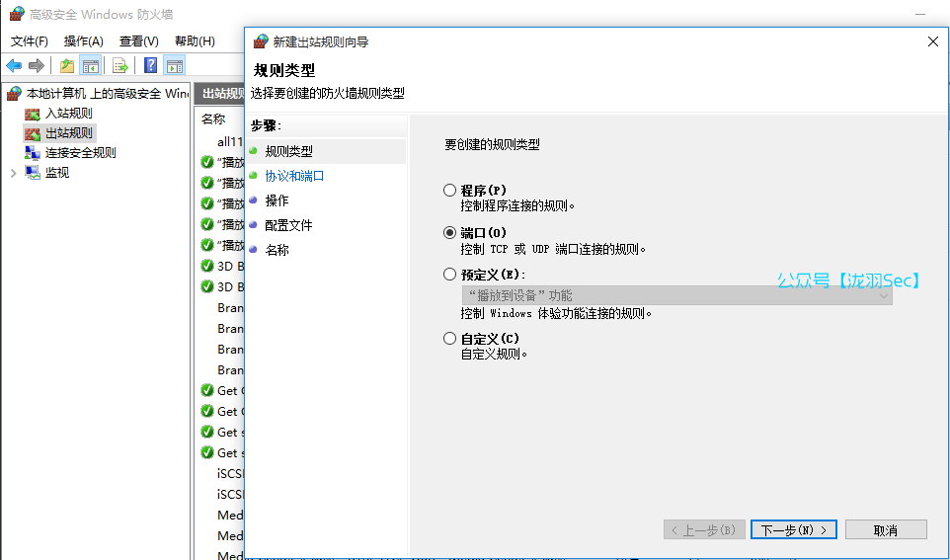
Task: Open the 查看(V) menu
Action: click(138, 40)
